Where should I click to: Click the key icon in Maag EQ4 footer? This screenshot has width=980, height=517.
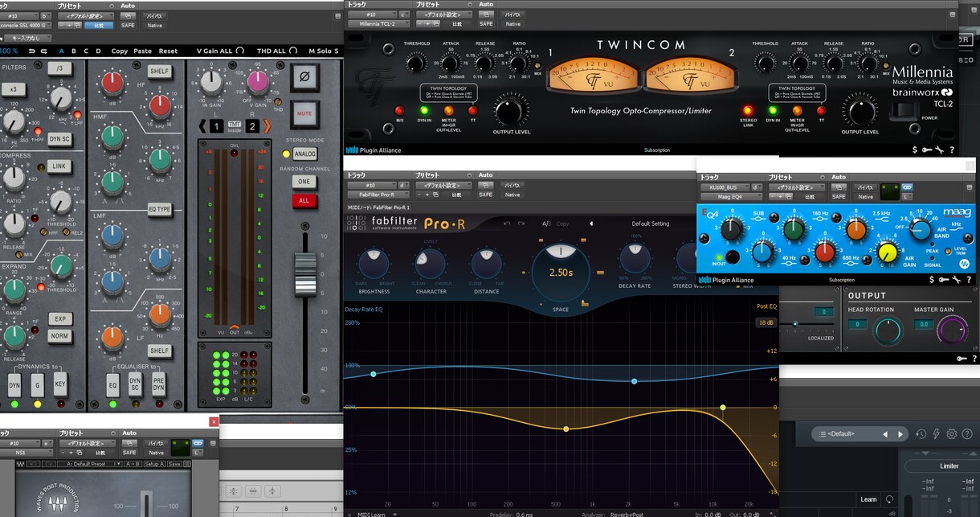pyautogui.click(x=944, y=280)
